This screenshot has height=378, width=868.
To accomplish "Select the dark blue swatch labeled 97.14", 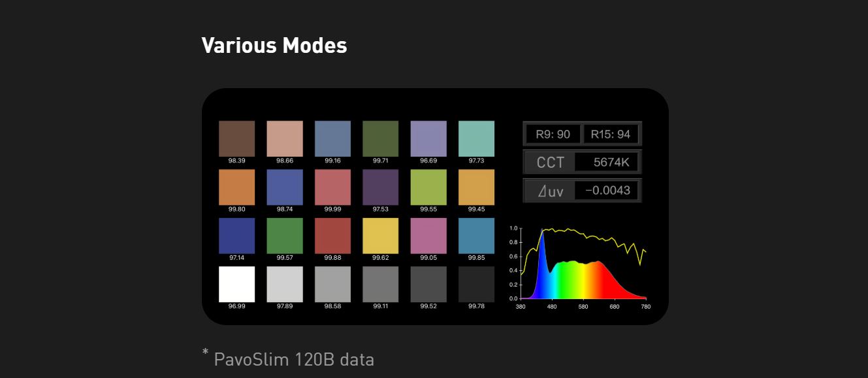I will (236, 236).
